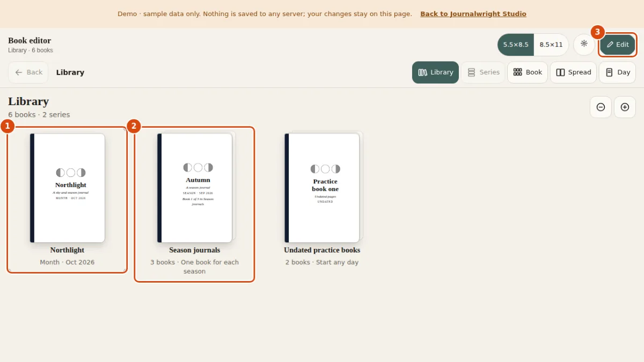Viewport: 644px width, 362px height.
Task: Click the "Book editor" title text
Action: [x=30, y=40]
